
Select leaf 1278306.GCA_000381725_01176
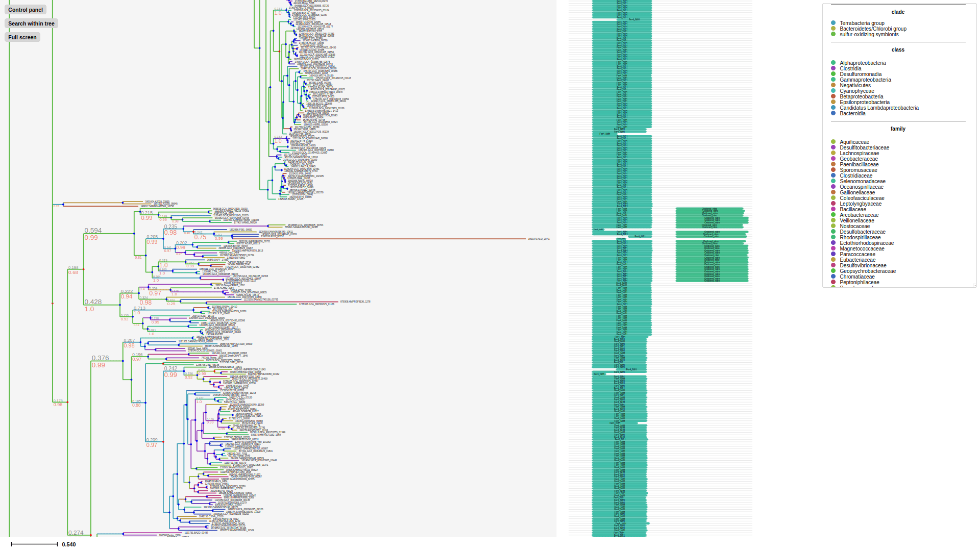(x=316, y=304)
